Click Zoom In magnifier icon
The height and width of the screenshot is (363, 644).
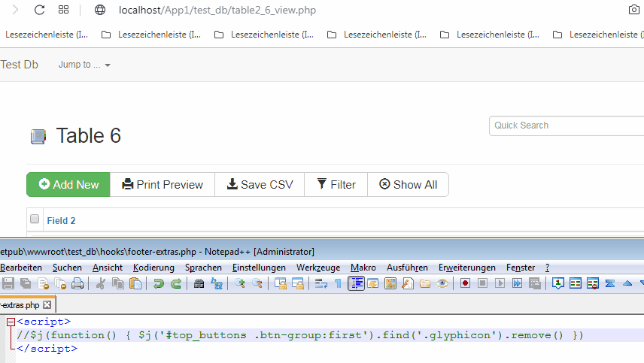click(240, 283)
